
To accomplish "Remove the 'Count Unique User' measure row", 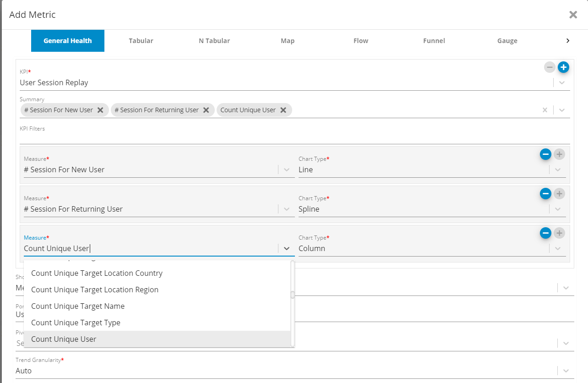I will pyautogui.click(x=545, y=233).
